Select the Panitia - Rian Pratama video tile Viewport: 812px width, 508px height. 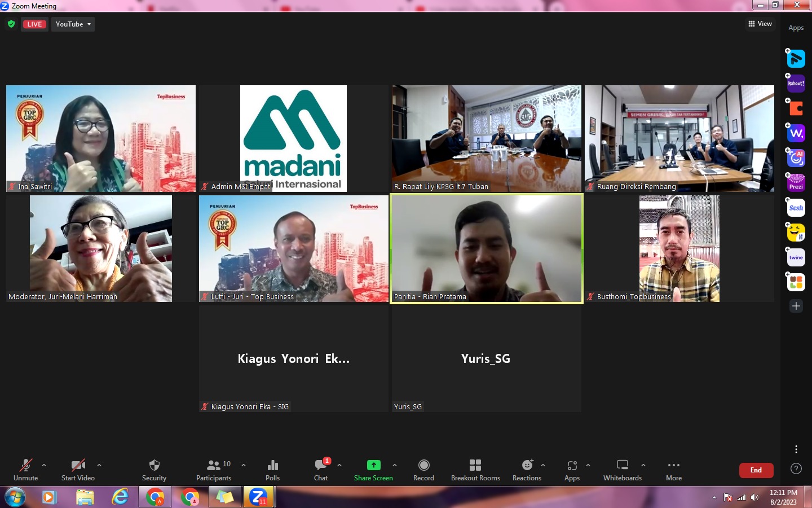[x=487, y=248]
